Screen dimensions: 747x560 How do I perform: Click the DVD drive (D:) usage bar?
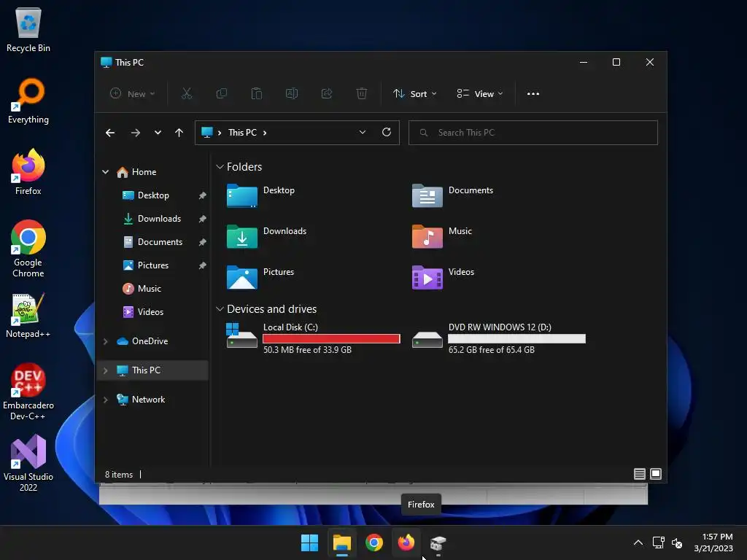pyautogui.click(x=516, y=338)
